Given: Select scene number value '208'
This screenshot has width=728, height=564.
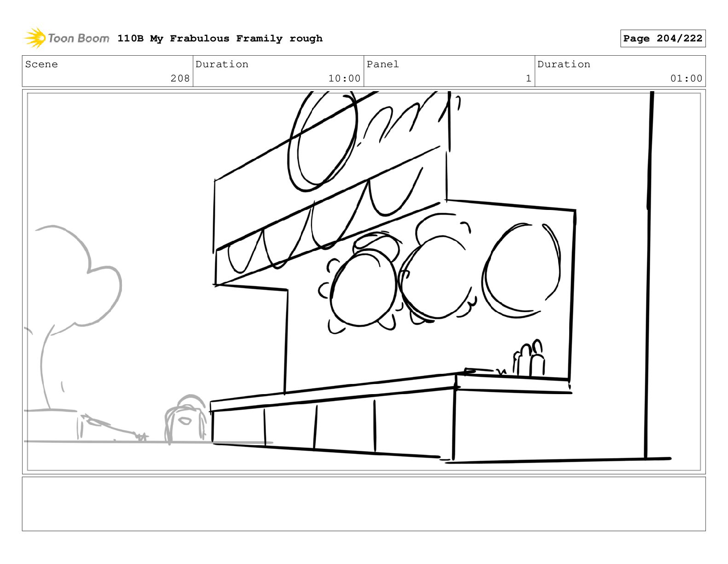Looking at the screenshot, I should [x=180, y=78].
